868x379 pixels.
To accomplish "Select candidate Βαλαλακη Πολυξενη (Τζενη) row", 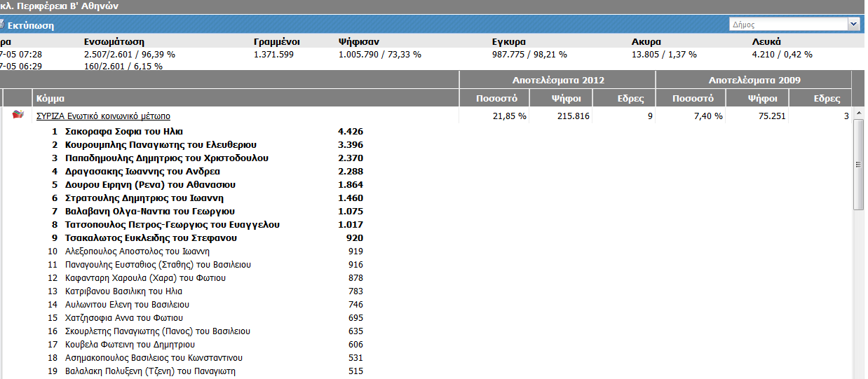I will tap(150, 371).
